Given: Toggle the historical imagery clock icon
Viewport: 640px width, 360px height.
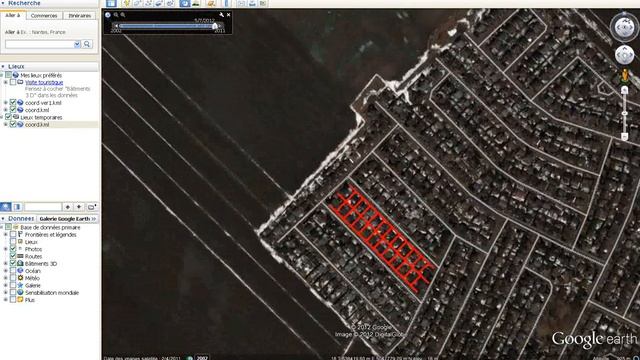Looking at the screenshot, I should (185, 3).
